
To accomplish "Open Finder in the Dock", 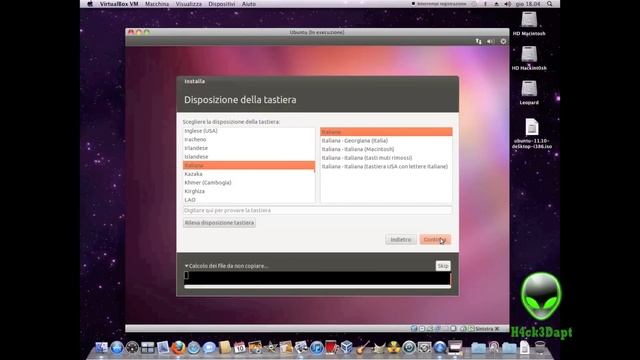I will (x=102, y=347).
